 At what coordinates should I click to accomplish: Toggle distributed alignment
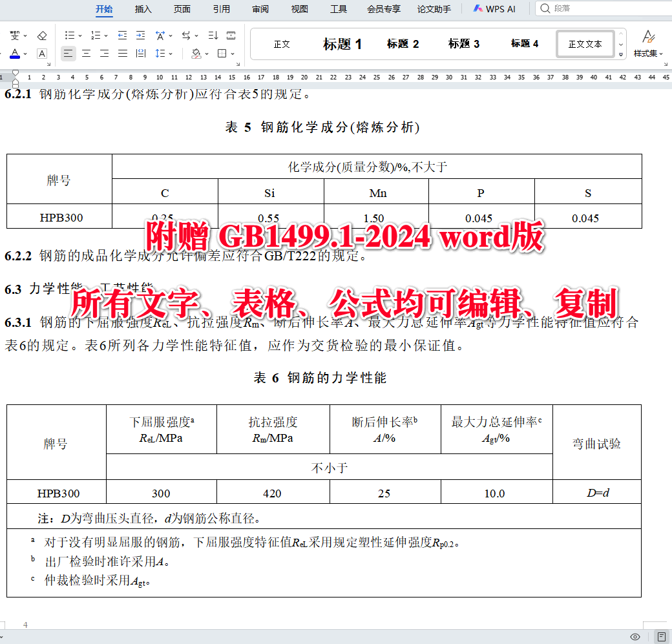(141, 54)
